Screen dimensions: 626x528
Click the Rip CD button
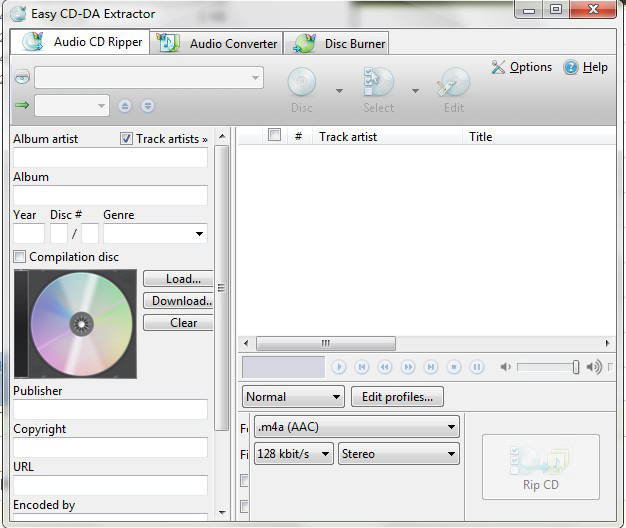[541, 467]
